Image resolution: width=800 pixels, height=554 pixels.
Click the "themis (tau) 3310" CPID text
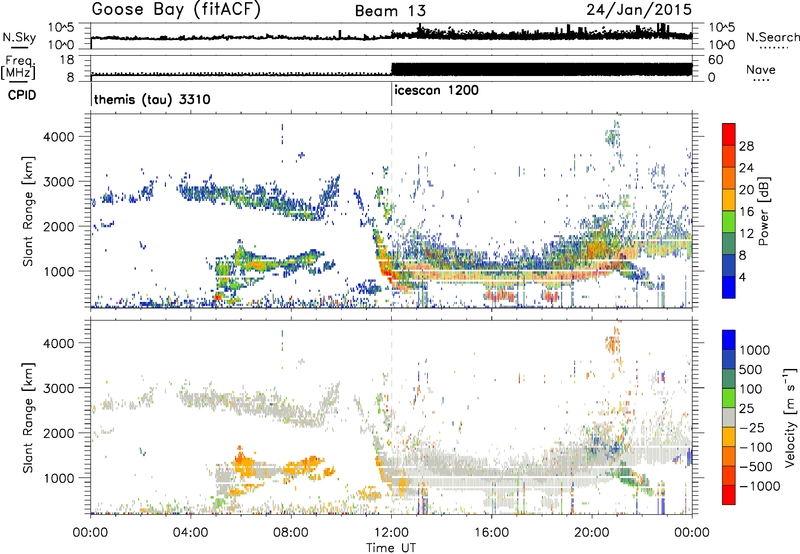[x=152, y=99]
